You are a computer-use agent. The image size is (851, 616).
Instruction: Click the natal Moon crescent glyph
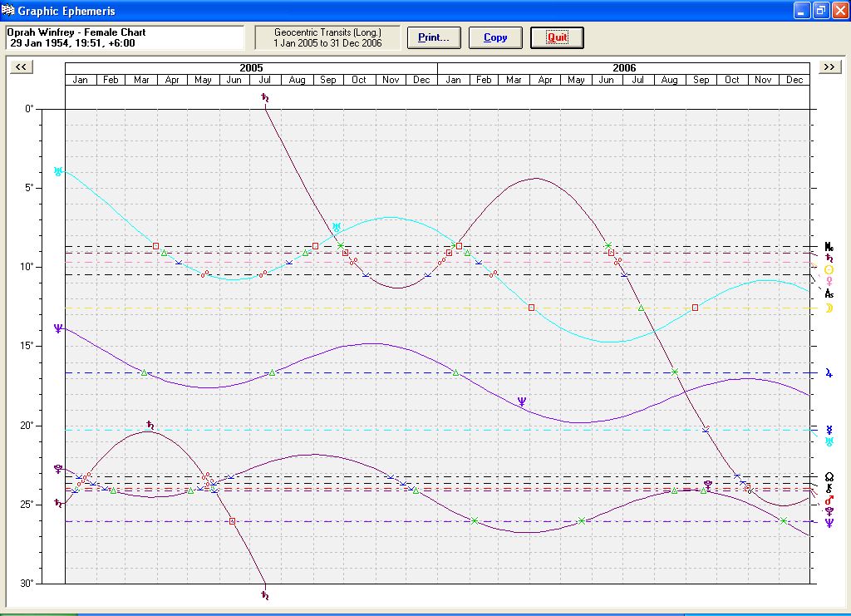coord(829,308)
